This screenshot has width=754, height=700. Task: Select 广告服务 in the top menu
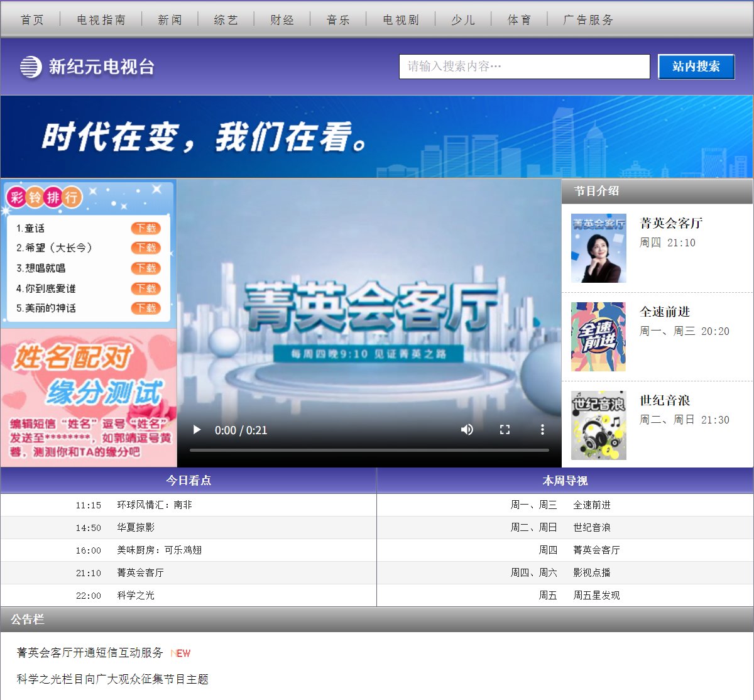(x=588, y=20)
